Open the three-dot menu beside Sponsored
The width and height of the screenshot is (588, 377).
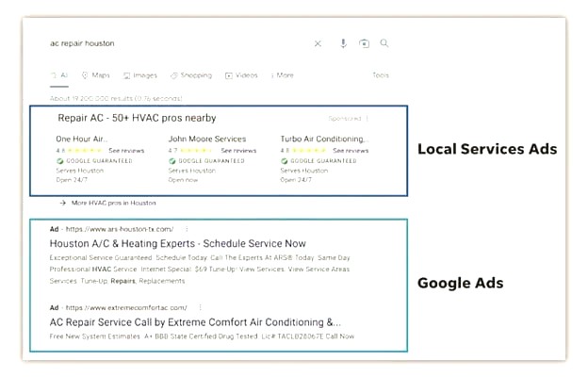pyautogui.click(x=367, y=119)
